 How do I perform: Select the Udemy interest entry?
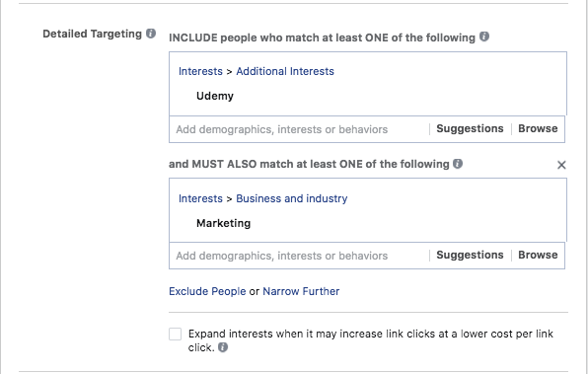[x=215, y=96]
